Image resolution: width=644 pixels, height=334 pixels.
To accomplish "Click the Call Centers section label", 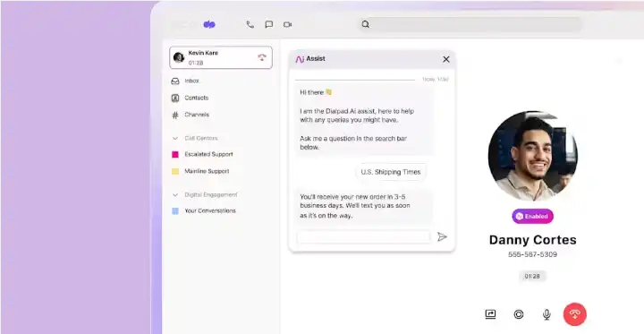I will tap(201, 138).
